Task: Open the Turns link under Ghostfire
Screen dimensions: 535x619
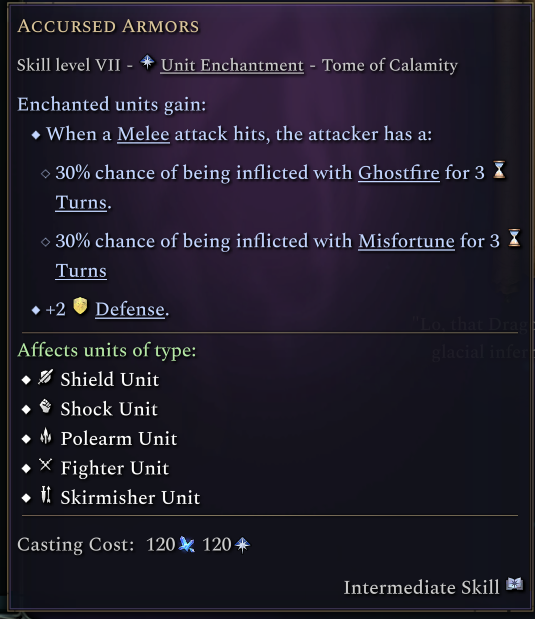Action: [81, 203]
